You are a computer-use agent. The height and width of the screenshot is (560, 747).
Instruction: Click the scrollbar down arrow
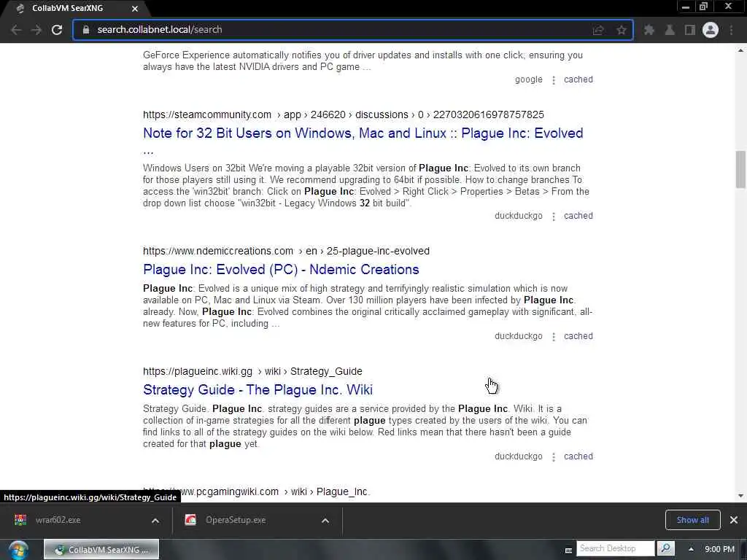pos(741,496)
